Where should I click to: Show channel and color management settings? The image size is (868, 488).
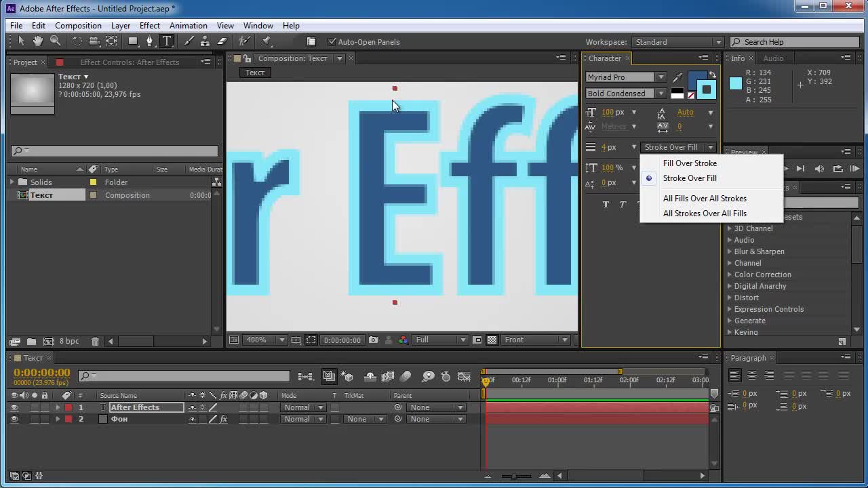[403, 340]
